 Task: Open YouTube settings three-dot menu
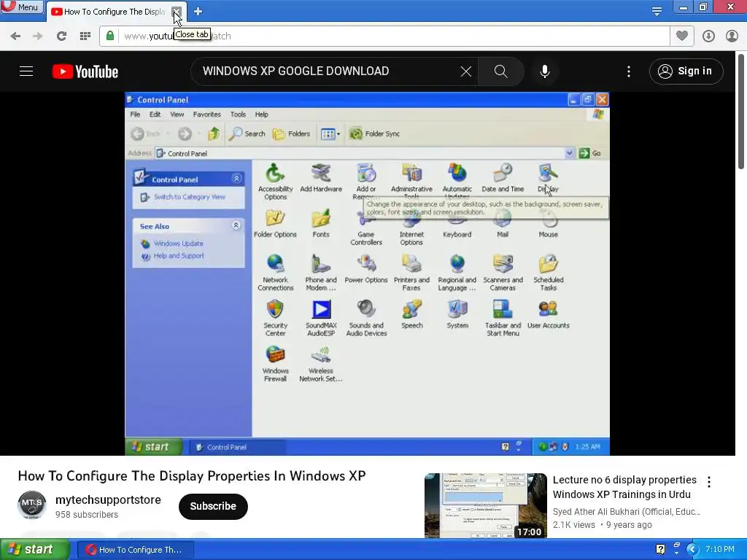click(x=629, y=71)
